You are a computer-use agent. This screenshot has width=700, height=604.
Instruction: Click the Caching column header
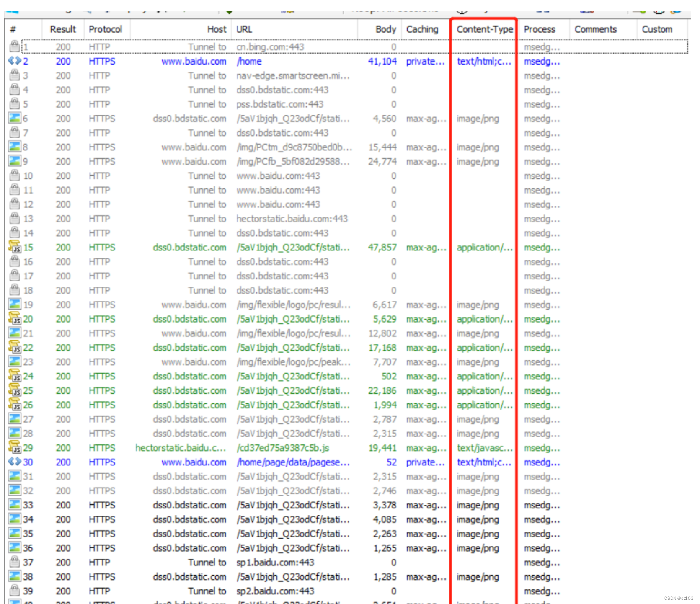pyautogui.click(x=426, y=29)
